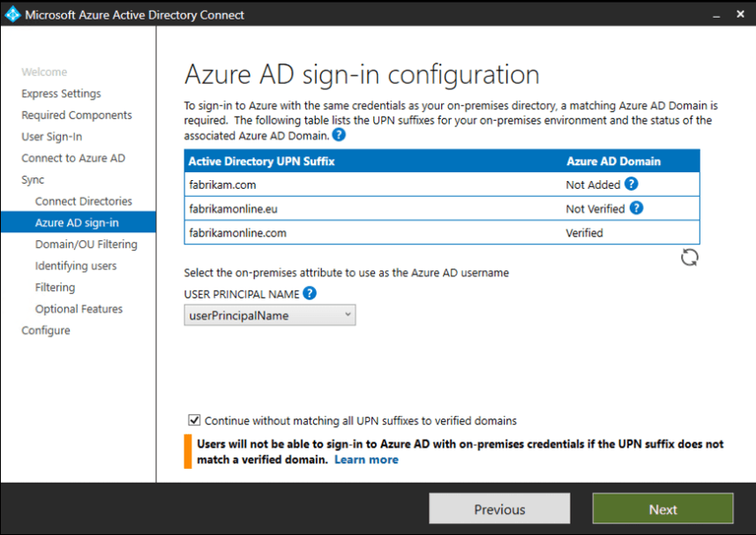Click the Previous button
Viewport: 756px width, 535px height.
[499, 509]
